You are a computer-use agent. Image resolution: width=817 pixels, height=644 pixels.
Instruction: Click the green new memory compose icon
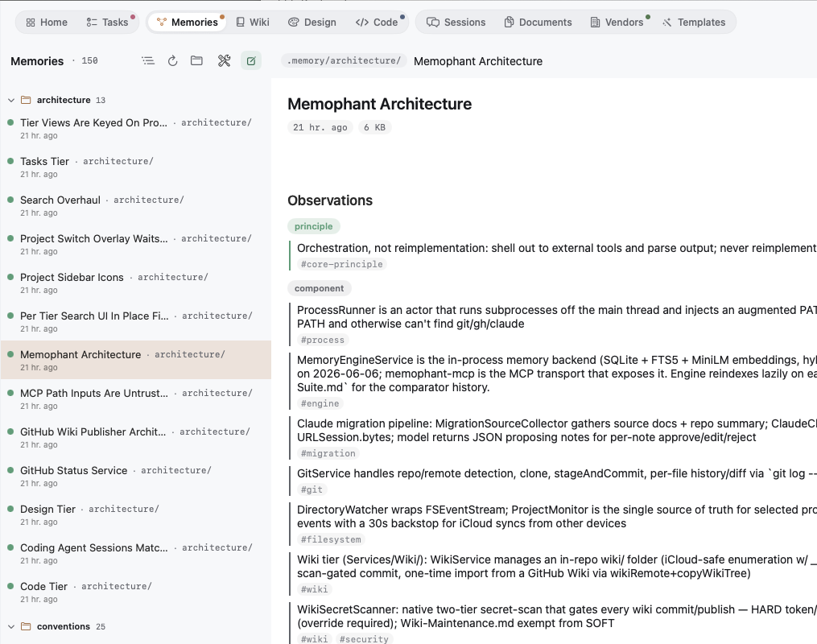251,61
